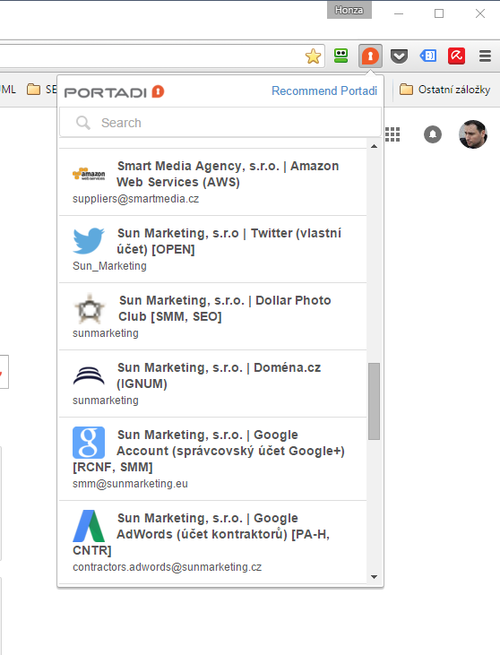
Task: Select the Amazon Web Services (AWS) entry
Action: [x=213, y=182]
